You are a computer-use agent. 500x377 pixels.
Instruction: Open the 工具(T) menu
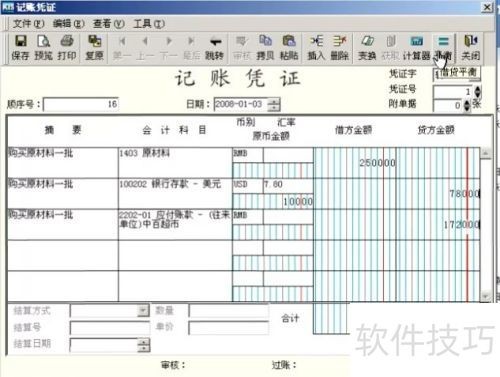[x=149, y=24]
